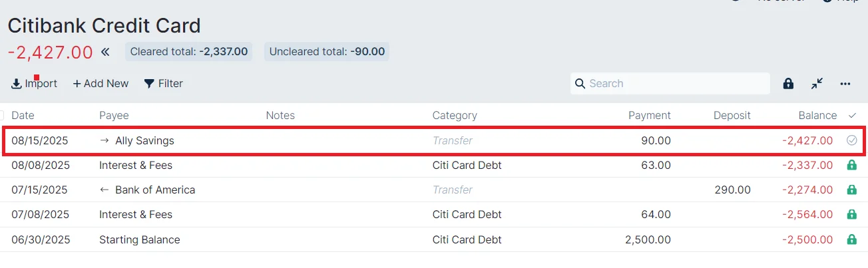The height and width of the screenshot is (268, 868).
Task: Sort transactions by Date column header
Action: 23,116
